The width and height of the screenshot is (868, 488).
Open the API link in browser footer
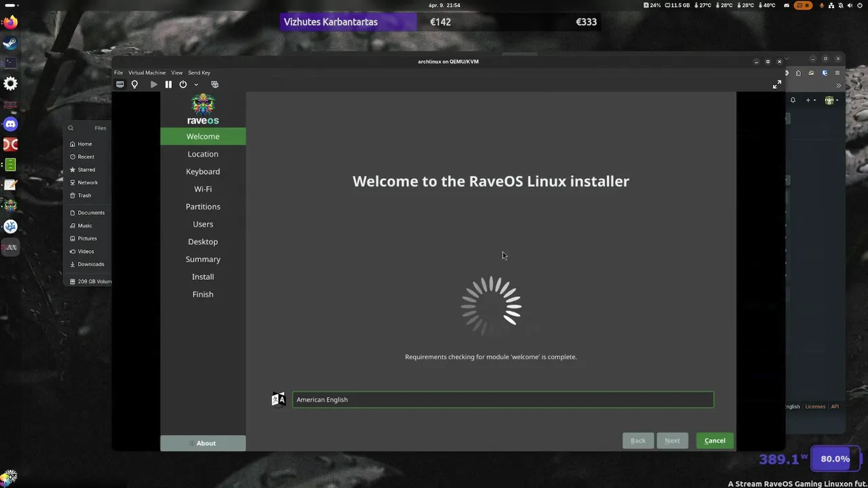835,407
